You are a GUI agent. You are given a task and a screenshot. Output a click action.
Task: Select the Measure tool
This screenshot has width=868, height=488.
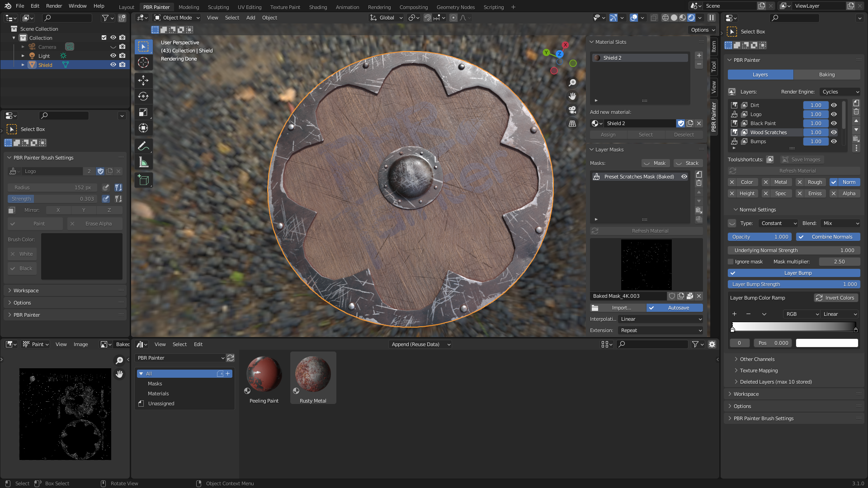(x=143, y=162)
